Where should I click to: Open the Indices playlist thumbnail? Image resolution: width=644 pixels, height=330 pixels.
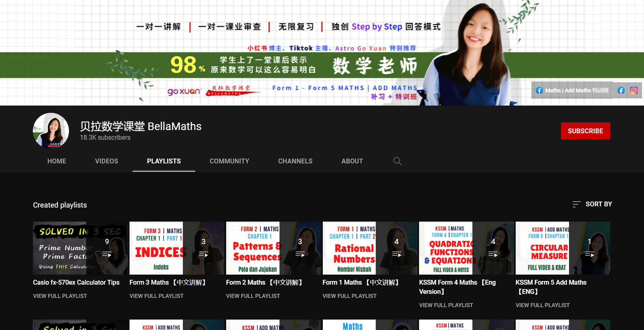(177, 248)
